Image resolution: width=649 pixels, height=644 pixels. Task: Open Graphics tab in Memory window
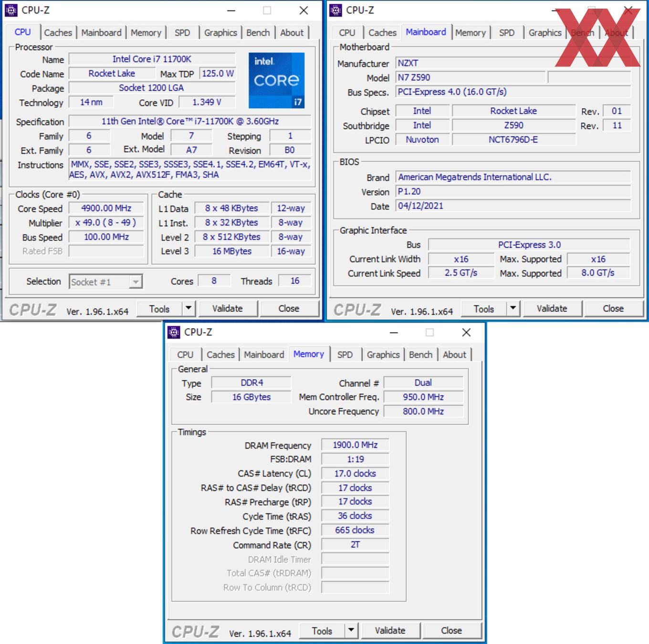click(383, 355)
